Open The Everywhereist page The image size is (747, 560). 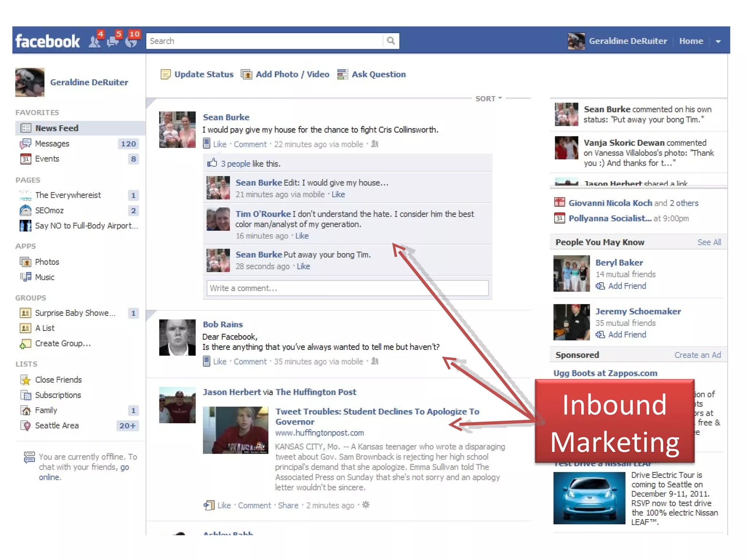(x=68, y=195)
